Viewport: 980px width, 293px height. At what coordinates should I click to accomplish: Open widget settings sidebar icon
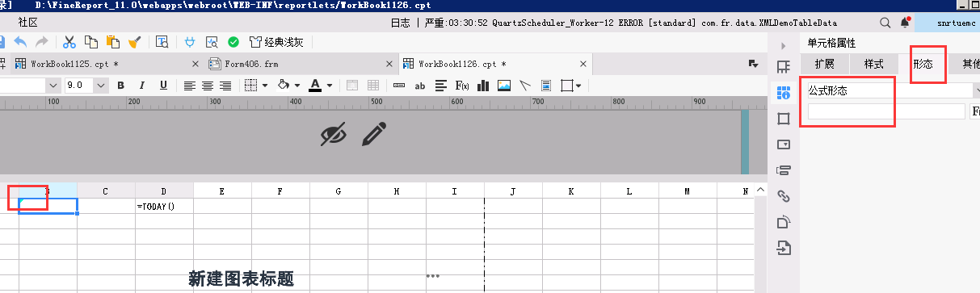(783, 144)
